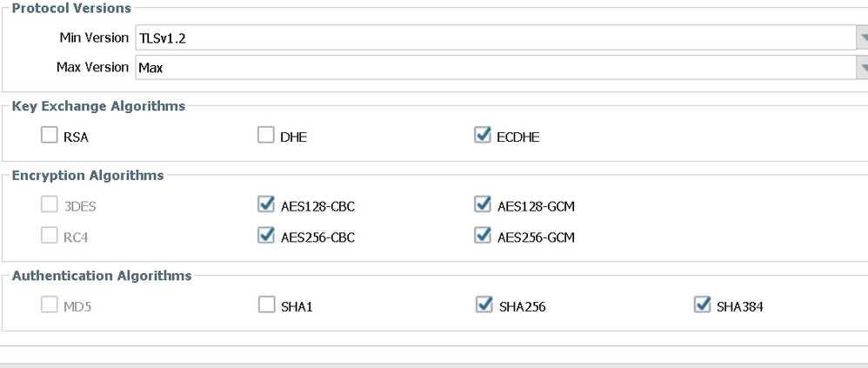Uncheck the ECDHE key exchange checkbox

[x=484, y=136]
